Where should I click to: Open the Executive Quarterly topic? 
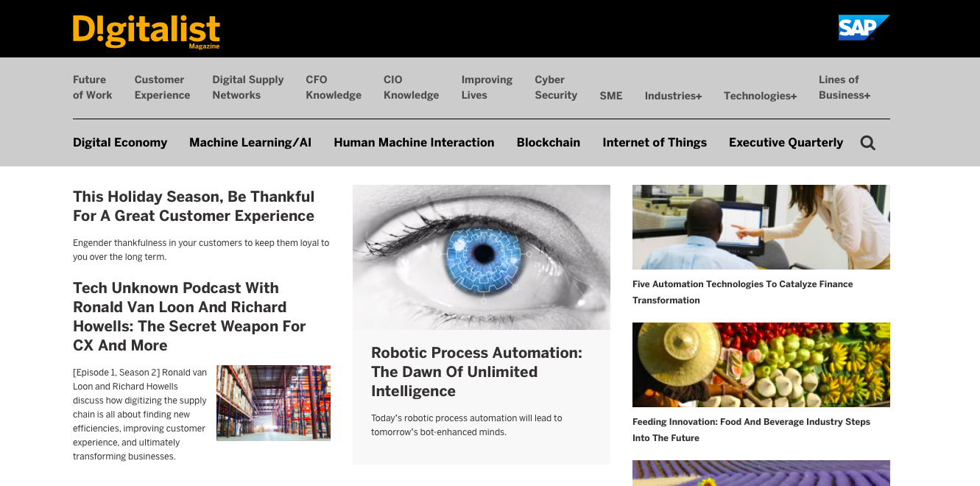(786, 143)
